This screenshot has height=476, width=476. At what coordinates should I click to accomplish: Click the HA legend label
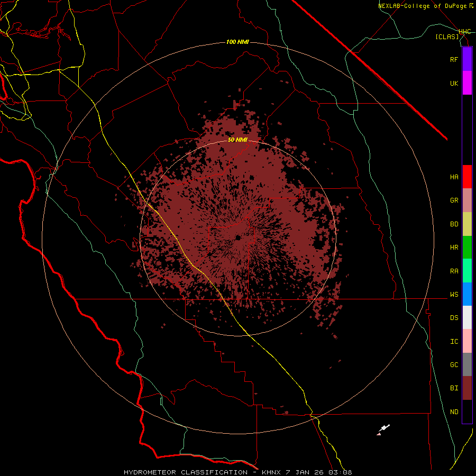point(454,177)
